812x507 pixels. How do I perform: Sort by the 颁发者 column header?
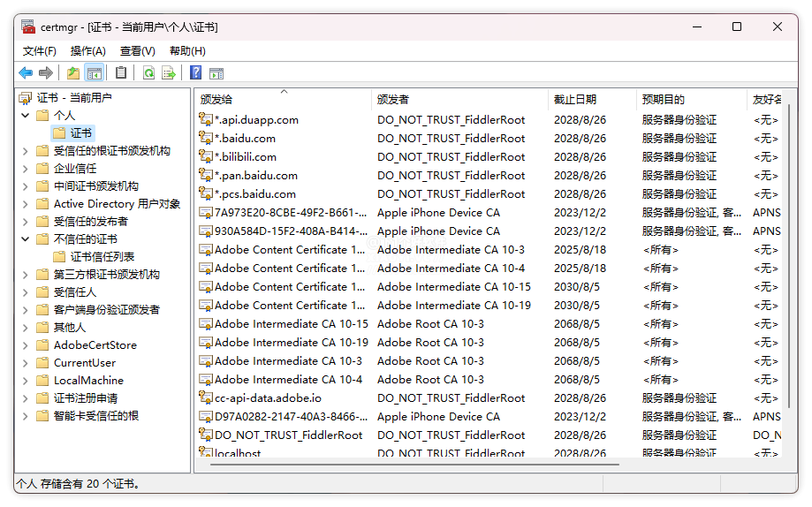(x=393, y=100)
